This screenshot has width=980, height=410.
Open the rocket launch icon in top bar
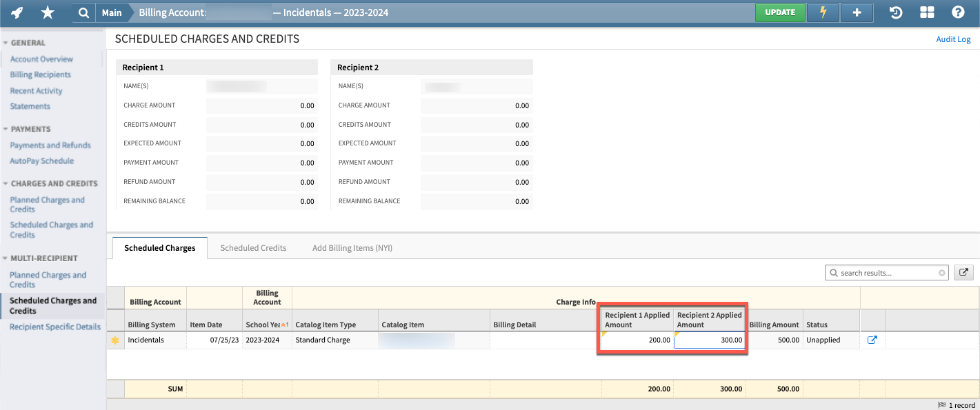tap(17, 12)
